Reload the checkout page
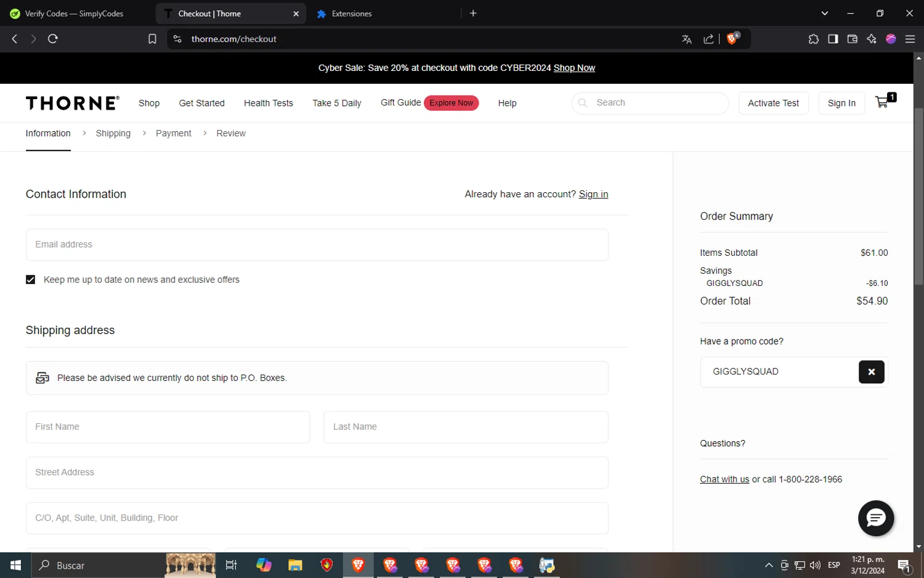This screenshot has height=578, width=924. 53,39
